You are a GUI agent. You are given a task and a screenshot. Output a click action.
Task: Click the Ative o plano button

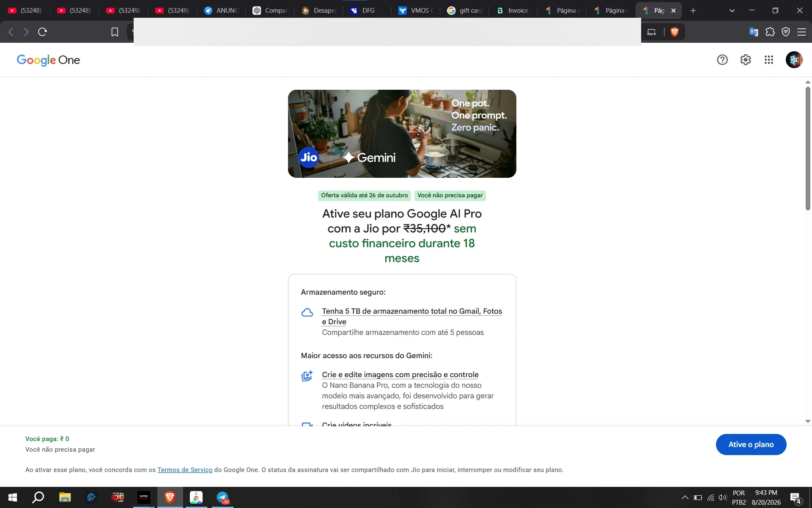751,444
